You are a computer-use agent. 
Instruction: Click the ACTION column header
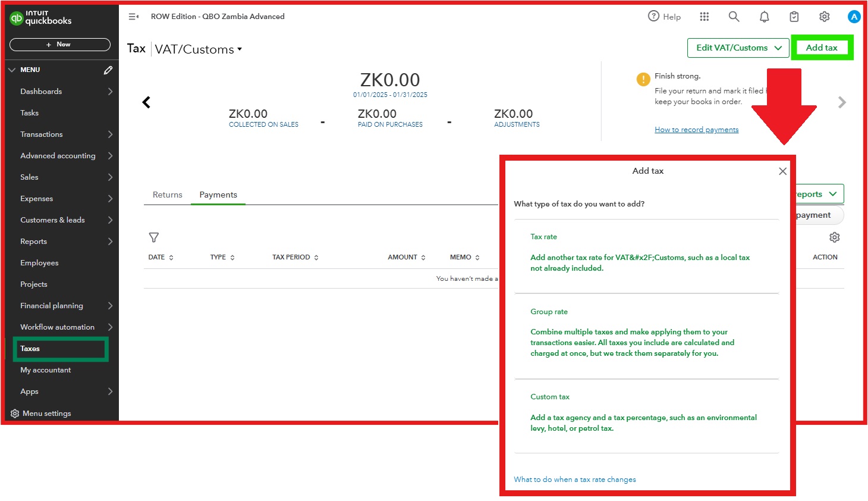point(825,258)
